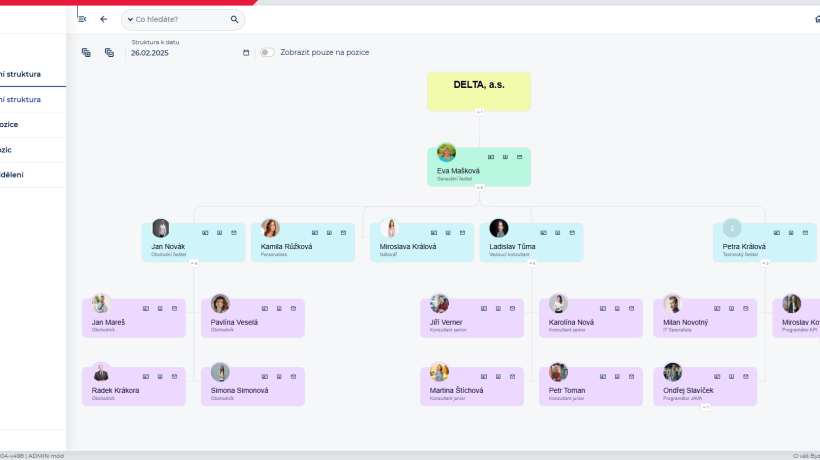Select the second 'struktura' sidebar item
Viewport: 820px width, 460px height.
click(30, 99)
